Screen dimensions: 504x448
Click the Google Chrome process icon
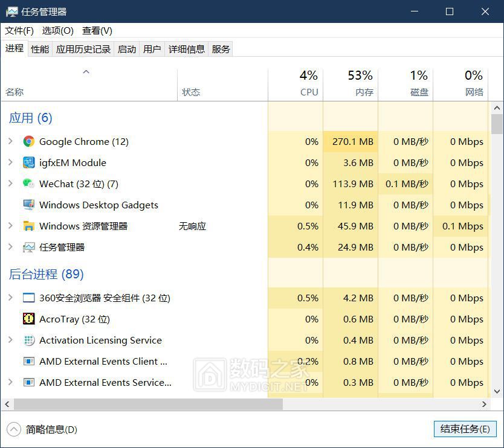coord(28,142)
